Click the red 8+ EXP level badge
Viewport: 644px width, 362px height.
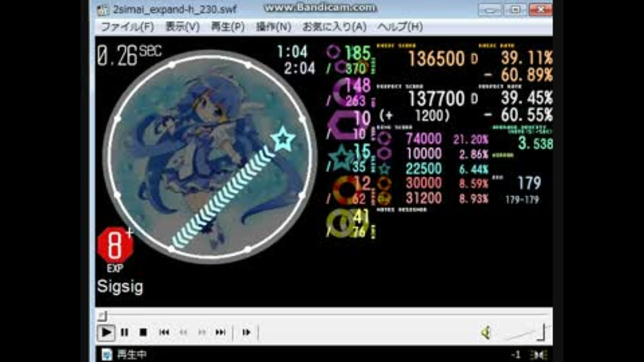click(115, 245)
